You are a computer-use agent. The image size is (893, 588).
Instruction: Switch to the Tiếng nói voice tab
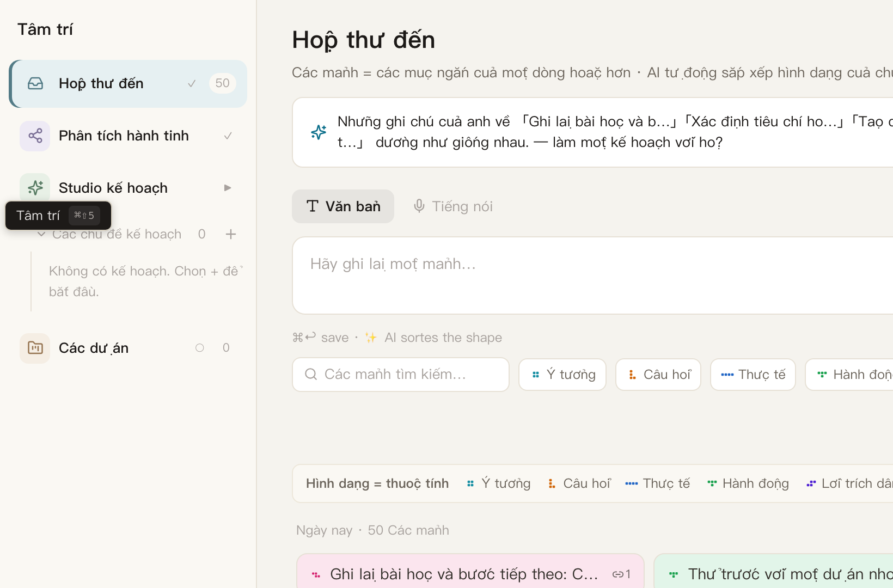[452, 206]
